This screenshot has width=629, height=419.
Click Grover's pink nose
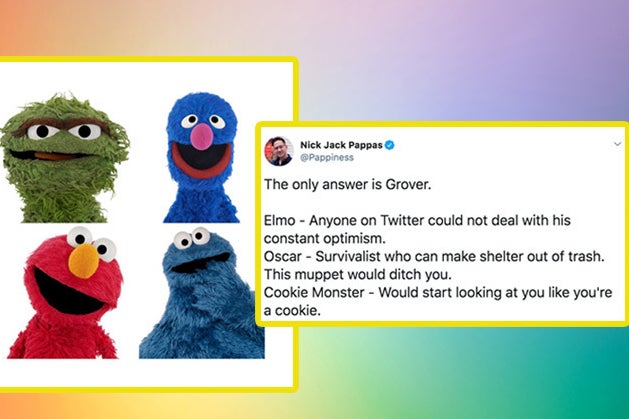(x=201, y=135)
